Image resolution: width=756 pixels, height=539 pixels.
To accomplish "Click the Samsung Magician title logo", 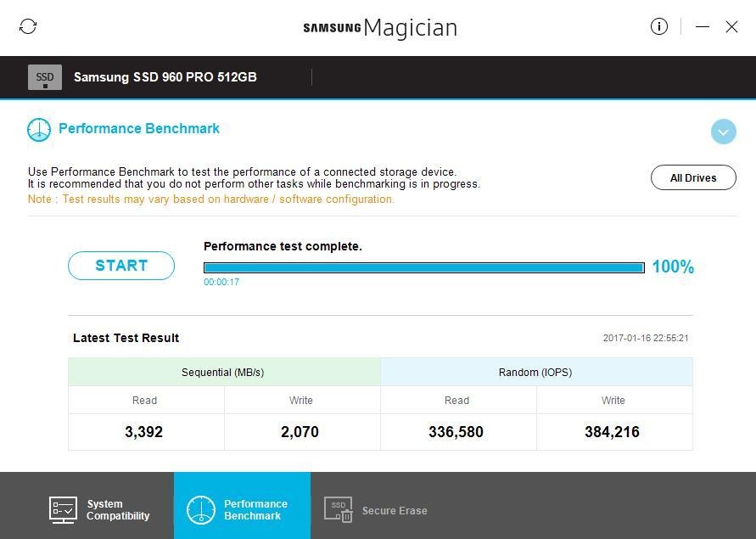I will 380,28.
